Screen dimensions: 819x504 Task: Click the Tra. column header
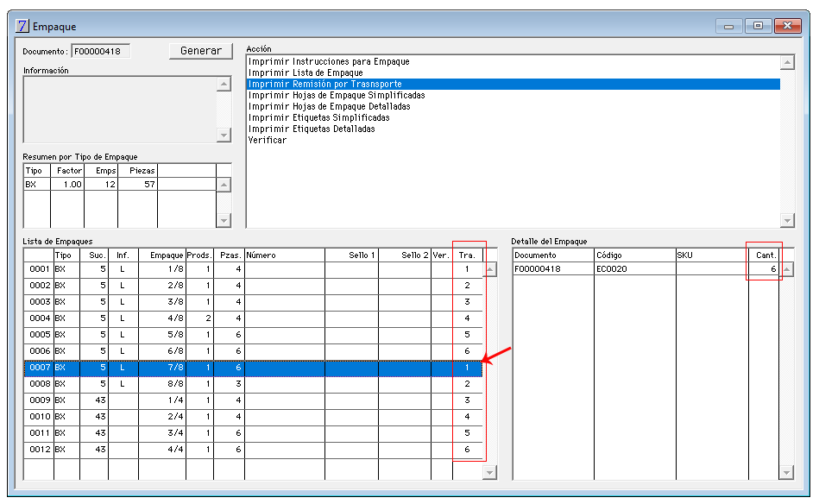click(467, 255)
